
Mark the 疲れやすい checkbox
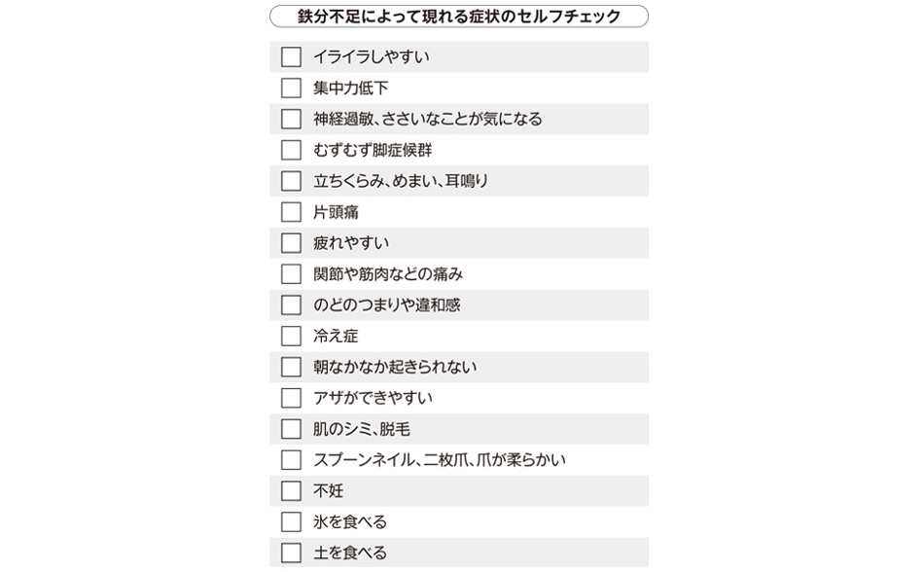coord(291,242)
